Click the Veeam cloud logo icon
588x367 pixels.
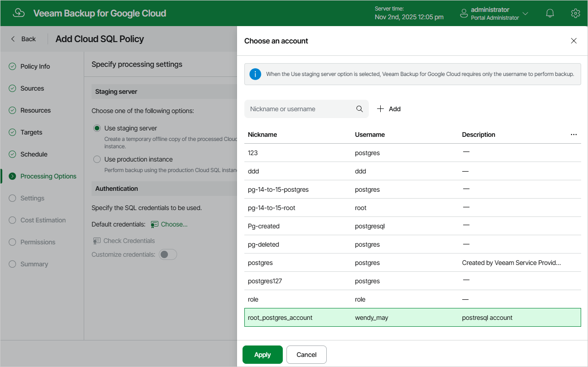pyautogui.click(x=19, y=13)
